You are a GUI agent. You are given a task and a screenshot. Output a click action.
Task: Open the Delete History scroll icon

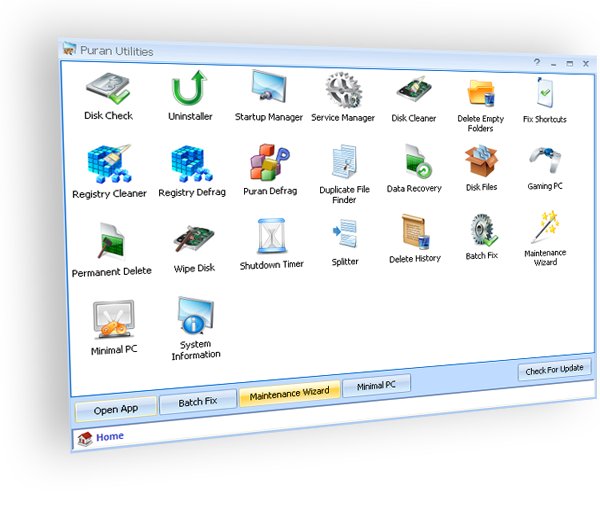pos(416,231)
